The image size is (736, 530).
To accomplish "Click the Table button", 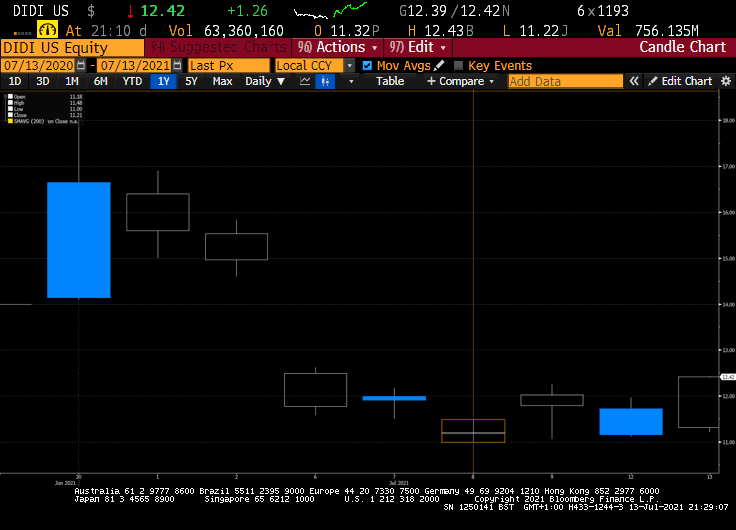I will [x=390, y=81].
